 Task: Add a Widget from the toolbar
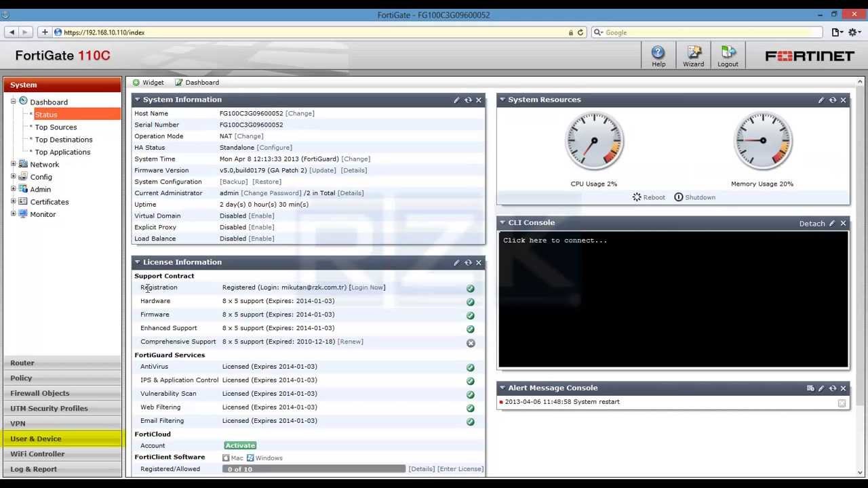point(148,83)
